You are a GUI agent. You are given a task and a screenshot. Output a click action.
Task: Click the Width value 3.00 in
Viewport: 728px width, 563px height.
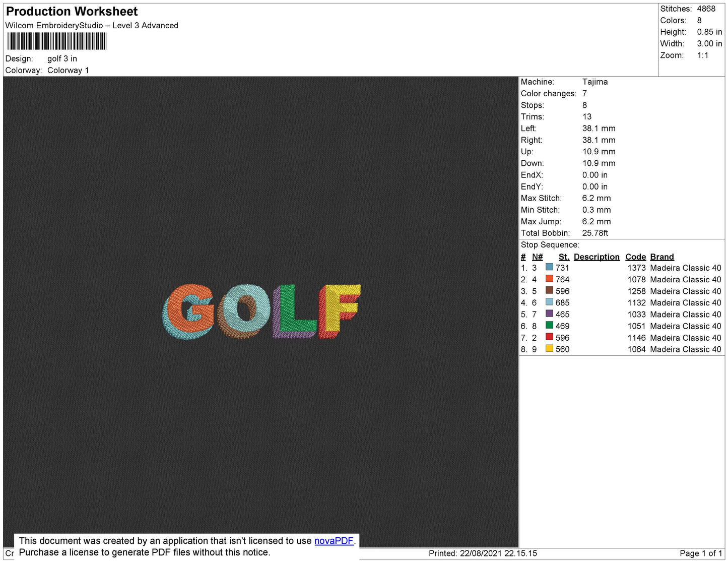(709, 43)
